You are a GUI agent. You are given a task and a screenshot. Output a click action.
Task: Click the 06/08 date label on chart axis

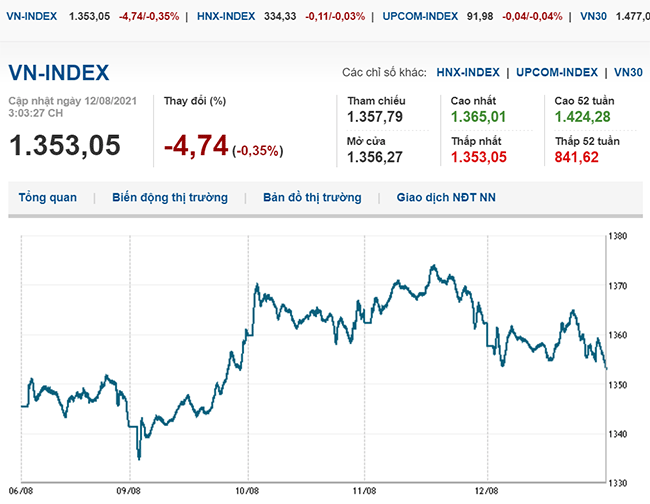[20, 491]
